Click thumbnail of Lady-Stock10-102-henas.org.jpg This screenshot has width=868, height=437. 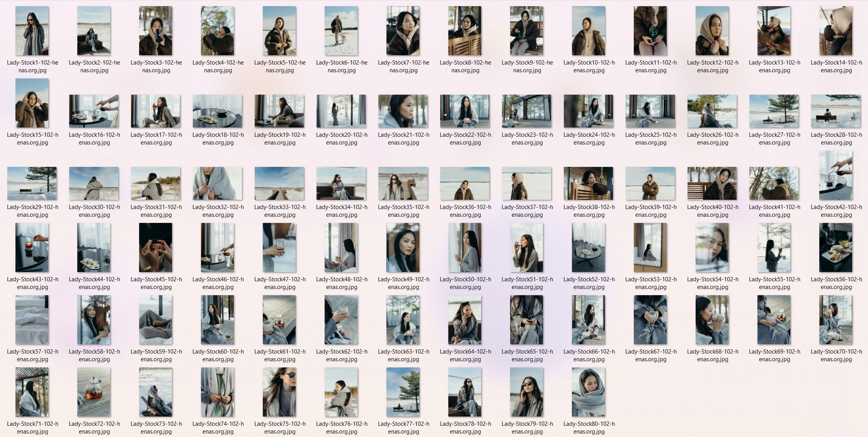click(589, 31)
